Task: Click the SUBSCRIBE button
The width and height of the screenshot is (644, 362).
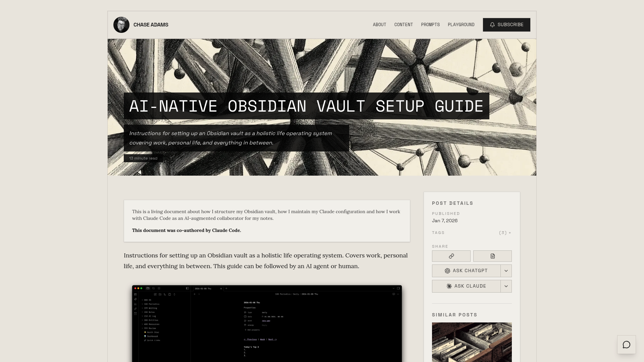Action: pos(506,25)
